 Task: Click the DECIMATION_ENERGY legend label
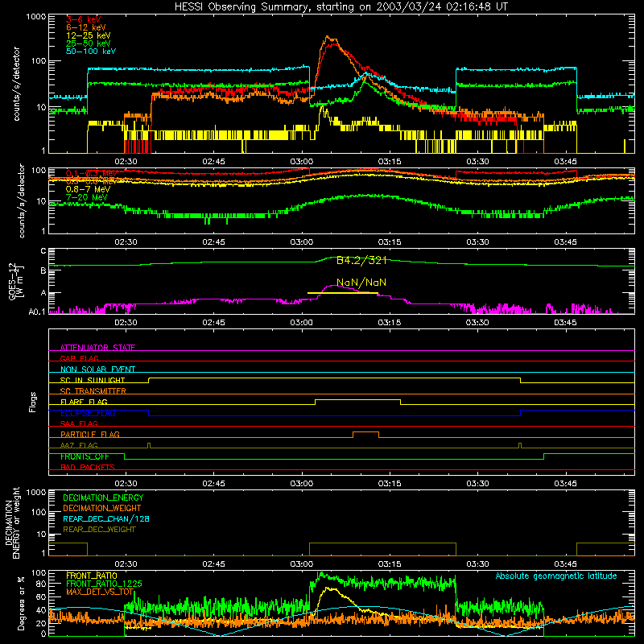tap(103, 497)
